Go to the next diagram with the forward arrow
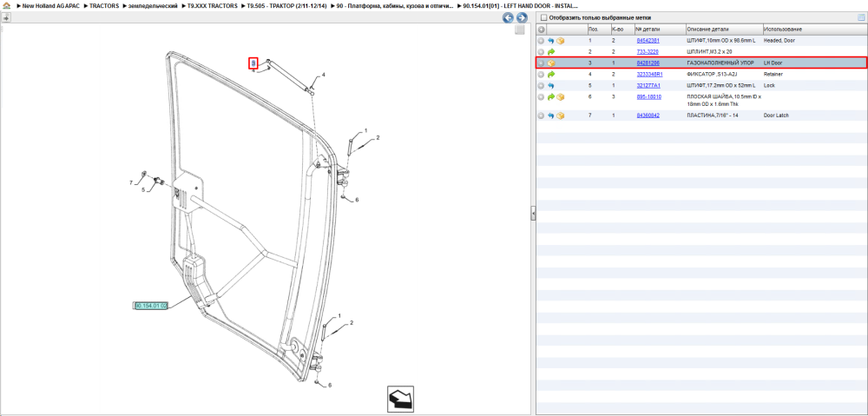This screenshot has width=868, height=416. (x=521, y=17)
